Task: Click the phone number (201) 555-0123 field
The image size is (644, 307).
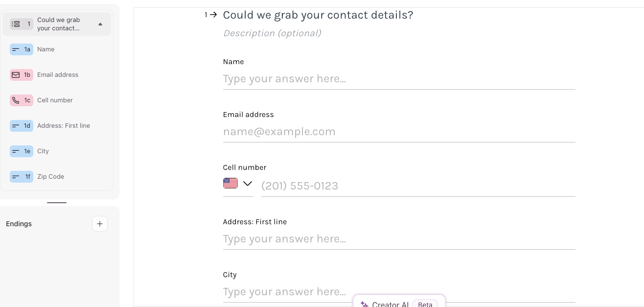Action: pos(418,186)
